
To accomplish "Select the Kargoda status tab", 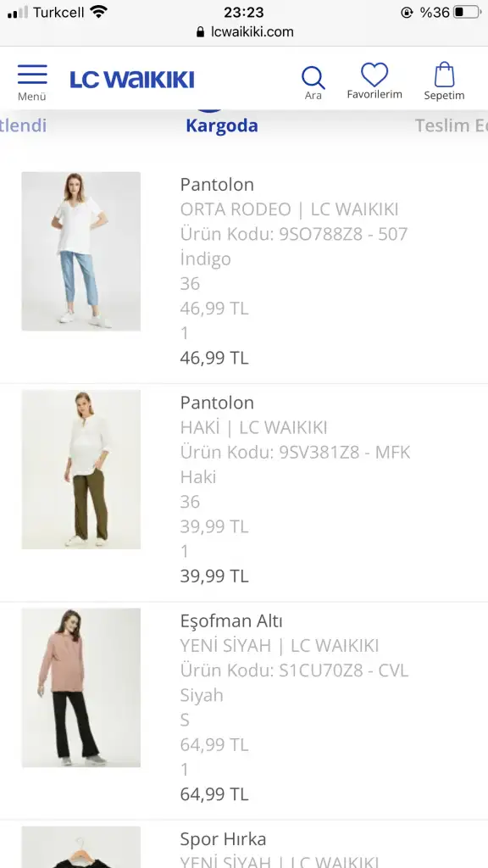I will click(x=222, y=125).
